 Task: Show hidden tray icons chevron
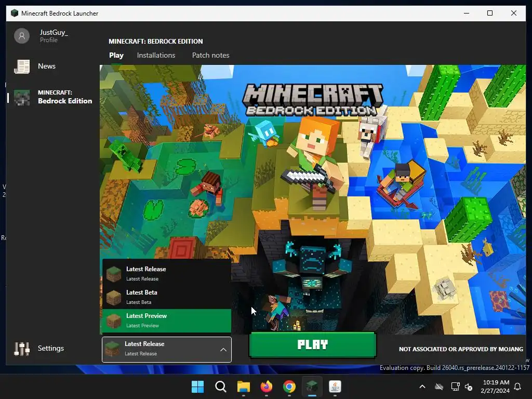(x=422, y=387)
